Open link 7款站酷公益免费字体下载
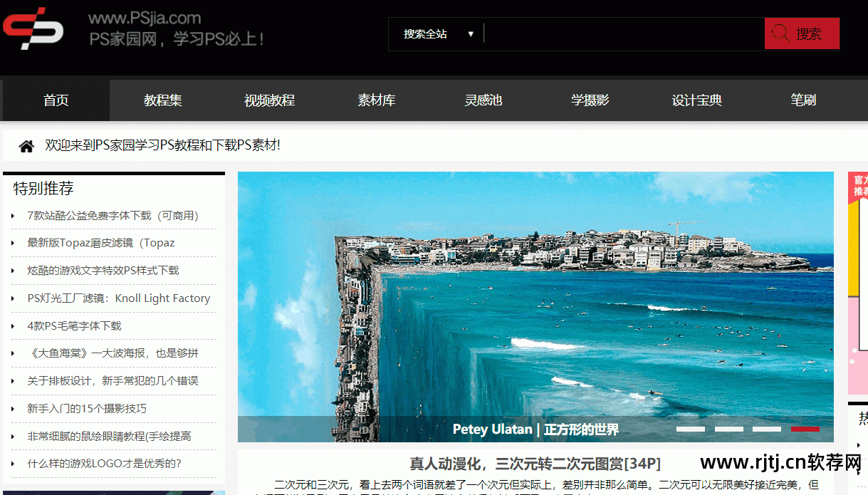The height and width of the screenshot is (495, 868). point(113,215)
